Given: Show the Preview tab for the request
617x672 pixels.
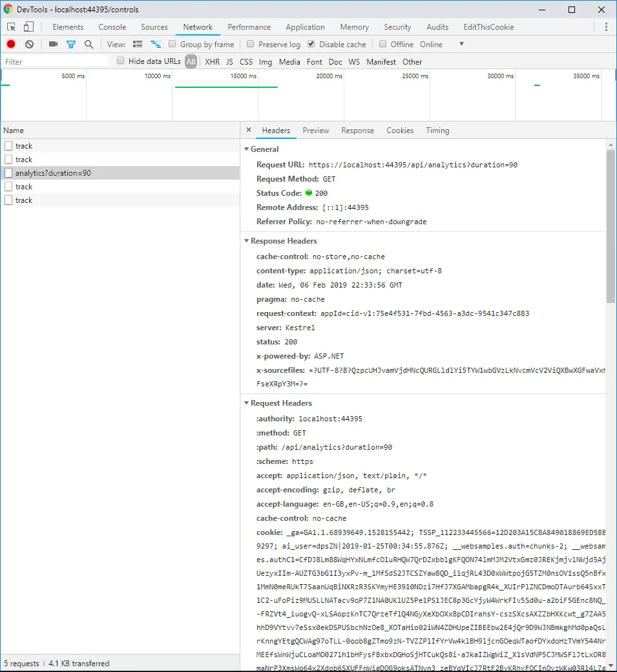Looking at the screenshot, I should coord(316,131).
